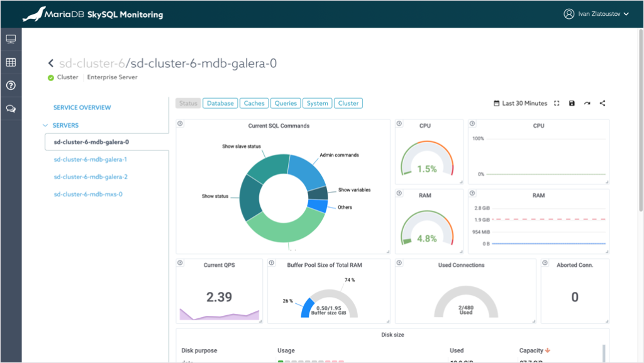Select server sd-cluster-6-mdb-galera-1
Screen dimensions: 644x363
[x=92, y=159]
